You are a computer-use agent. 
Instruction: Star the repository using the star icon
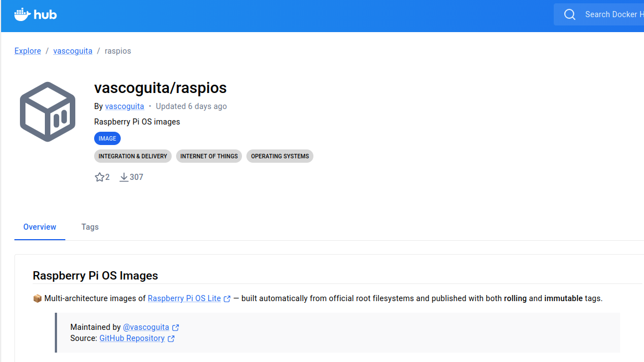(100, 177)
